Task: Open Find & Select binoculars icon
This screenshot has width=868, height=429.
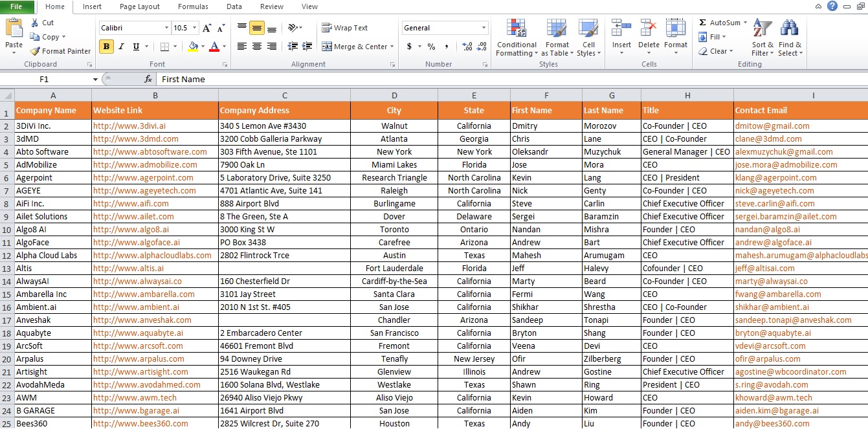Action: coord(789,30)
